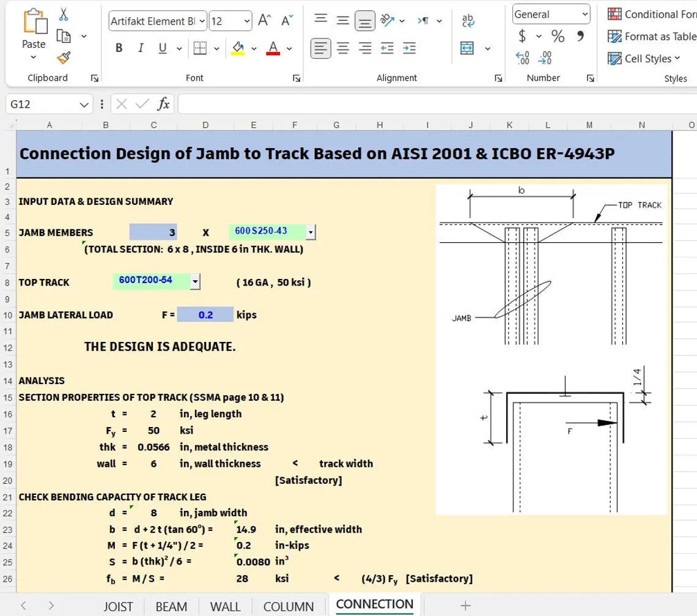
Task: Switch to the BEAM sheet tab
Action: point(171,607)
